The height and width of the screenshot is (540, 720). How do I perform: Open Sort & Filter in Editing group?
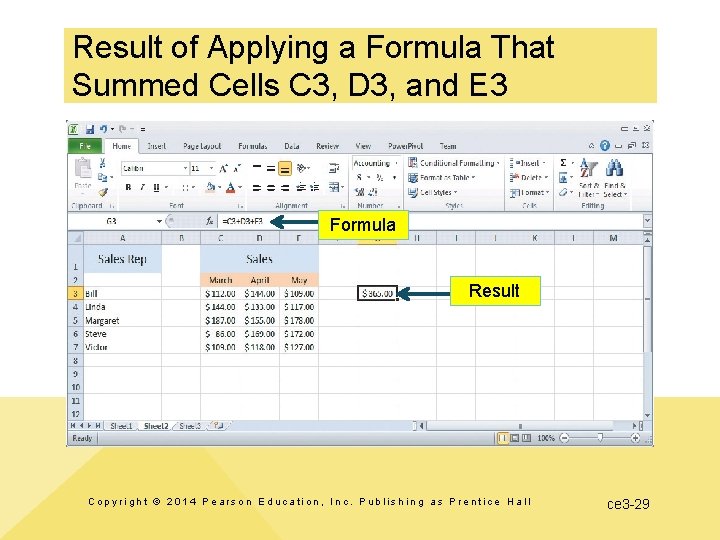(589, 178)
